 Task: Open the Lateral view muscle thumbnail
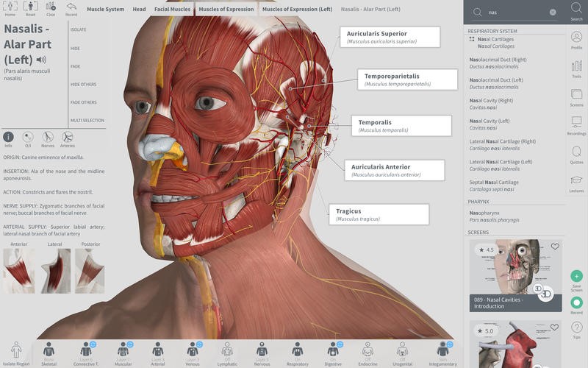point(55,271)
